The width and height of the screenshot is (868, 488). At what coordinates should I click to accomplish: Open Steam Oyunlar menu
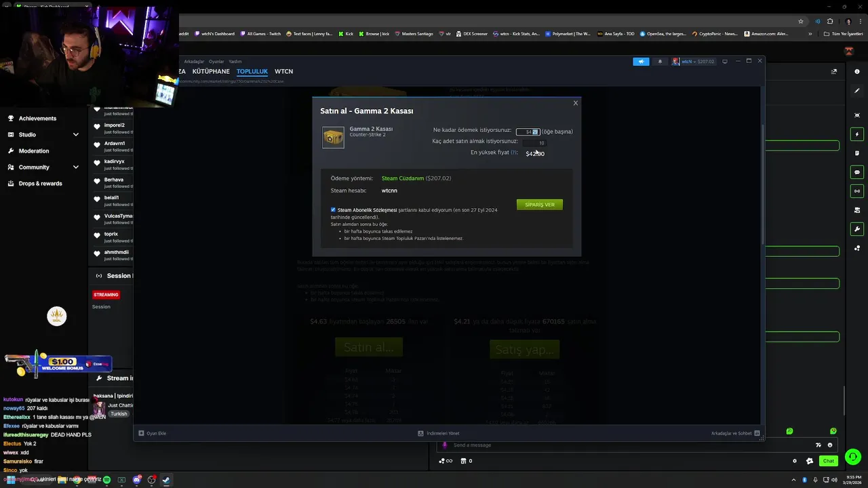click(216, 62)
